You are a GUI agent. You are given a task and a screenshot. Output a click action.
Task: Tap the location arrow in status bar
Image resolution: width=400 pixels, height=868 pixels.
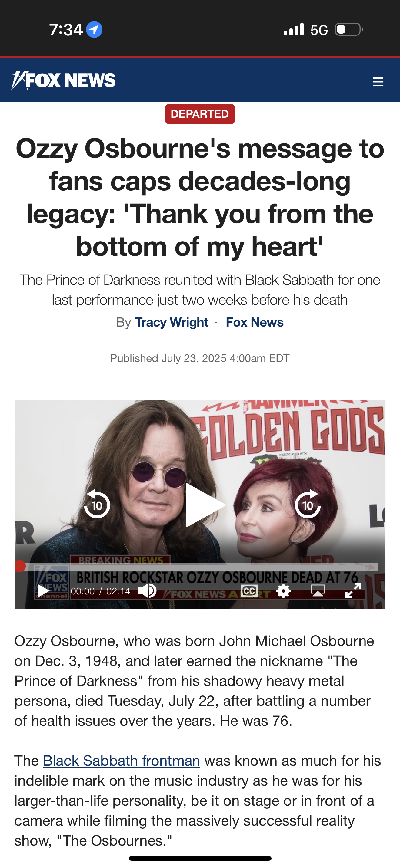94,30
